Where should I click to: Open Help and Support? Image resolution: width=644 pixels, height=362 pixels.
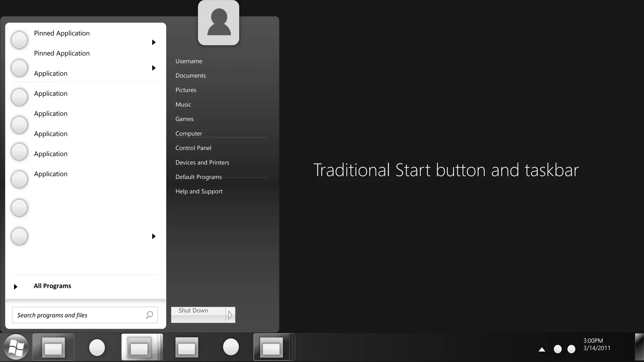[x=199, y=191]
